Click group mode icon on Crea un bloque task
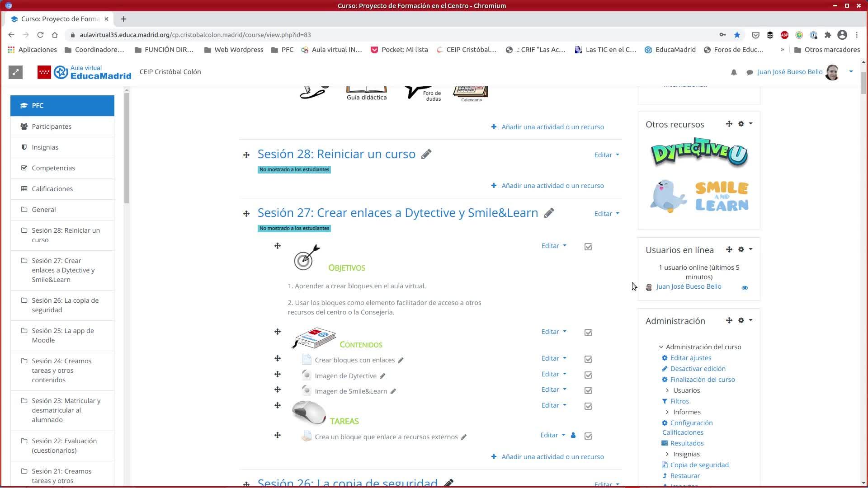Screen dimensions: 868x488 pos(573,436)
